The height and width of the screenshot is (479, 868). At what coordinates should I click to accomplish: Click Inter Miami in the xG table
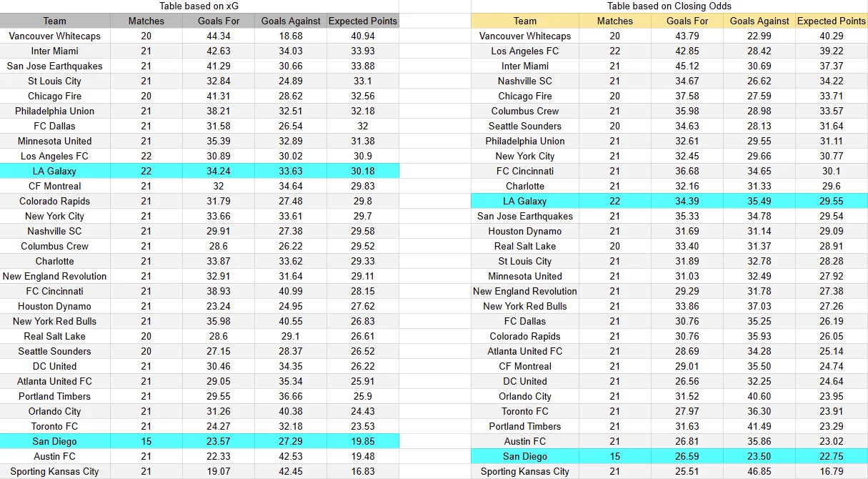coord(54,51)
